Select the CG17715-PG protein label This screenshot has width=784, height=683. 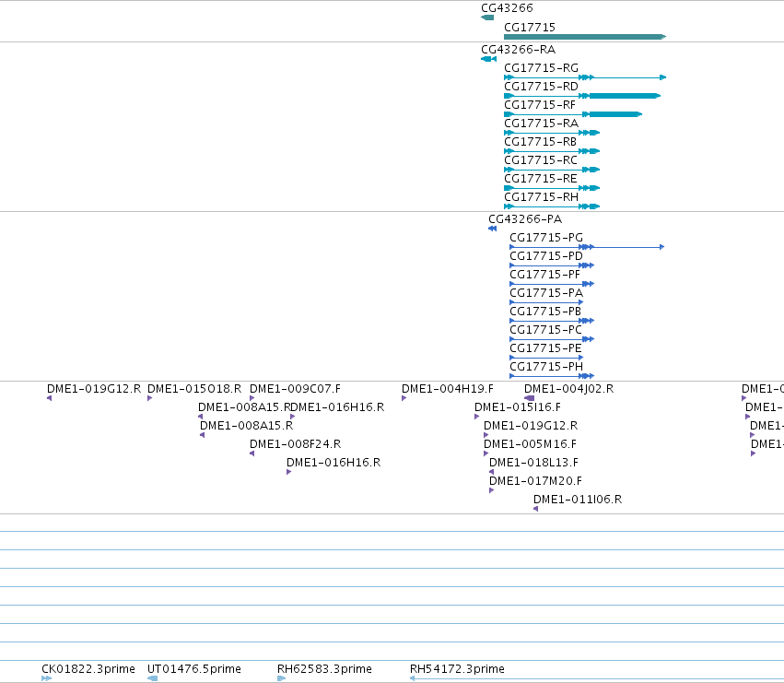click(546, 238)
